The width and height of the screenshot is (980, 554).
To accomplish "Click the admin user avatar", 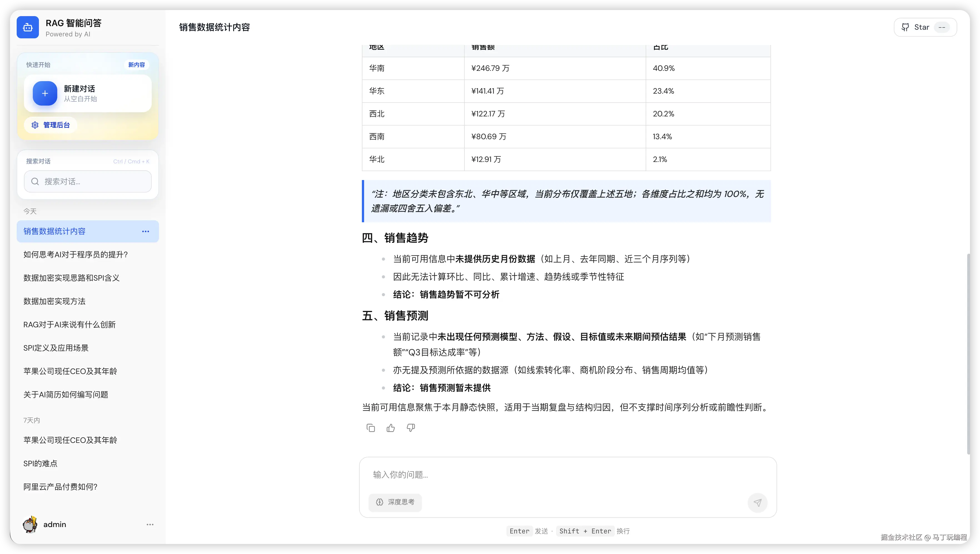I will pyautogui.click(x=30, y=524).
